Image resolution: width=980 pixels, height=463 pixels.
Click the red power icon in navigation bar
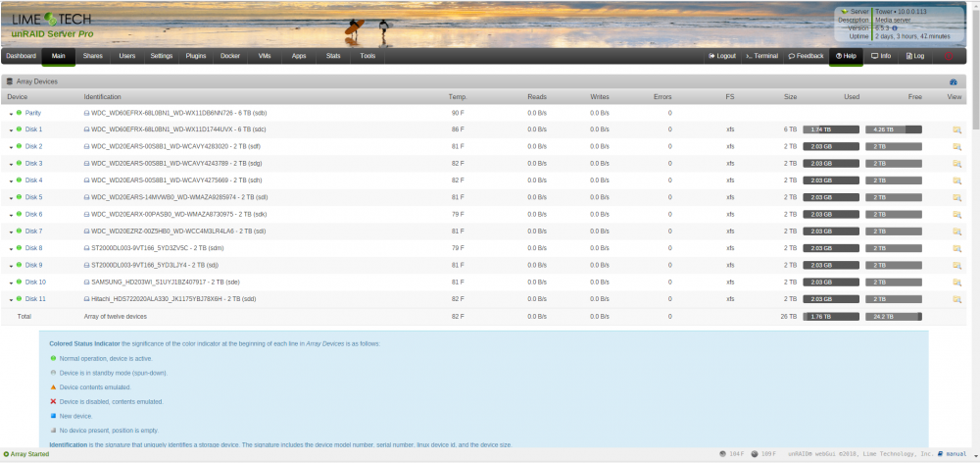[x=949, y=56]
